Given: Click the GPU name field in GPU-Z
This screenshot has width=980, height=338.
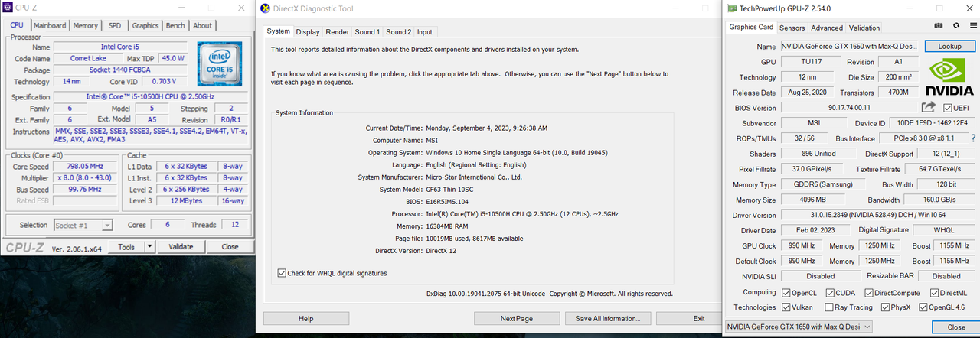Looking at the screenshot, I should click(849, 47).
